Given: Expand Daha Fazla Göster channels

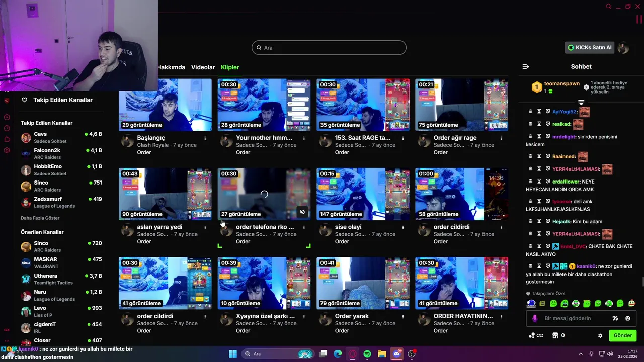Looking at the screenshot, I should [x=40, y=218].
